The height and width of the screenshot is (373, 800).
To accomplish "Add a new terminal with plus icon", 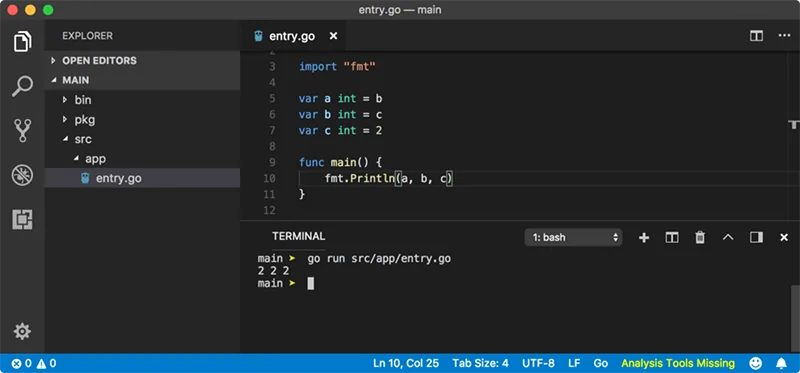I will [644, 237].
